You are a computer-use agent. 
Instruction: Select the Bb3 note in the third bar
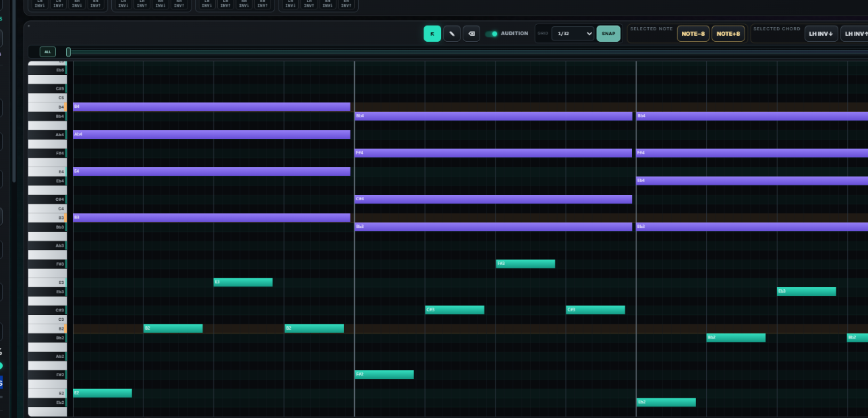[x=752, y=227]
